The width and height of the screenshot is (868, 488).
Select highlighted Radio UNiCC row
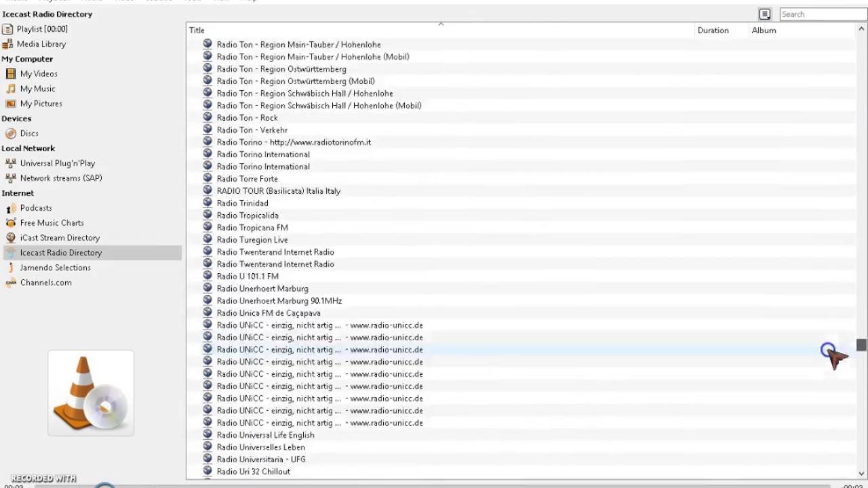[521, 350]
